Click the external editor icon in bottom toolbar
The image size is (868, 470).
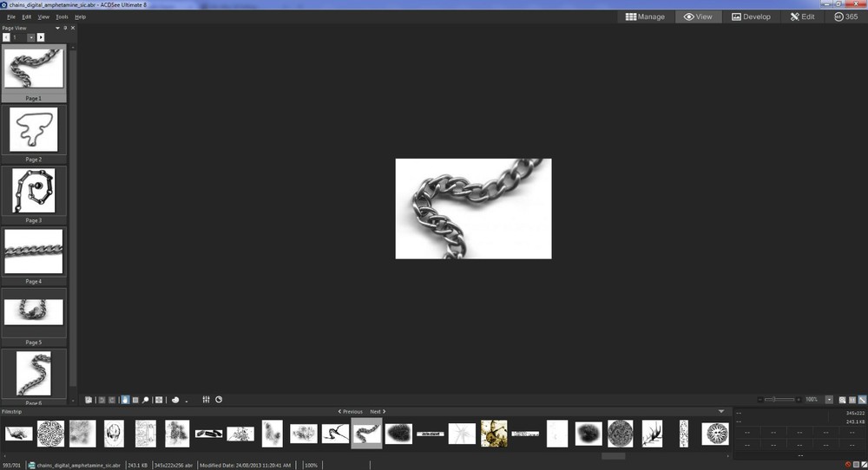pyautogui.click(x=89, y=400)
